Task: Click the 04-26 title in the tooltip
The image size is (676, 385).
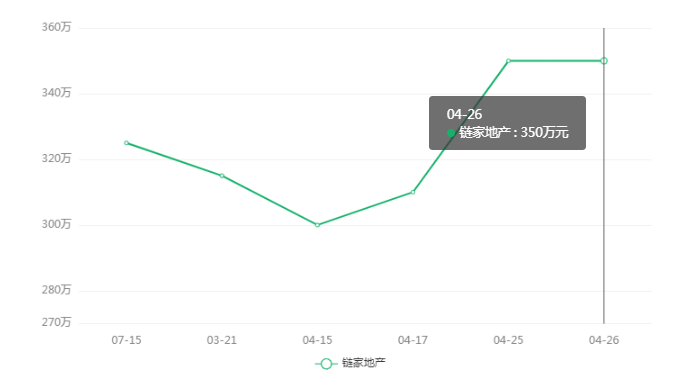Action: click(464, 114)
